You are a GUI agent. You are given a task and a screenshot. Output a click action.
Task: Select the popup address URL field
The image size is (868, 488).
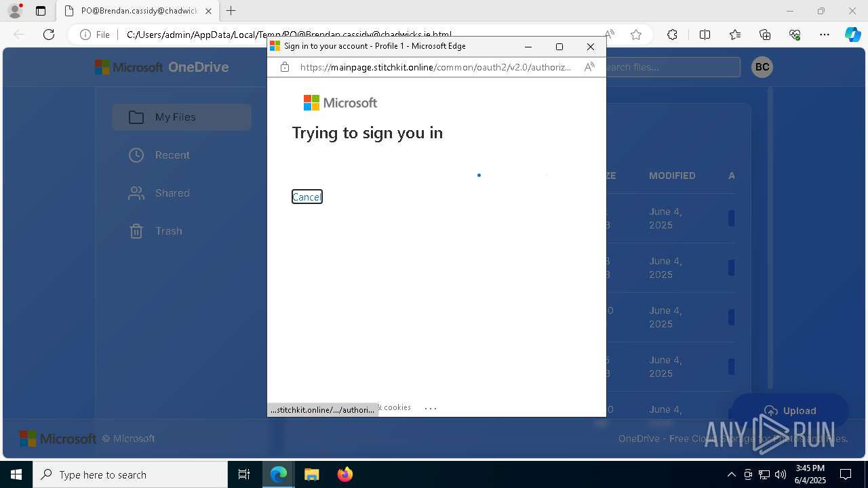click(435, 67)
